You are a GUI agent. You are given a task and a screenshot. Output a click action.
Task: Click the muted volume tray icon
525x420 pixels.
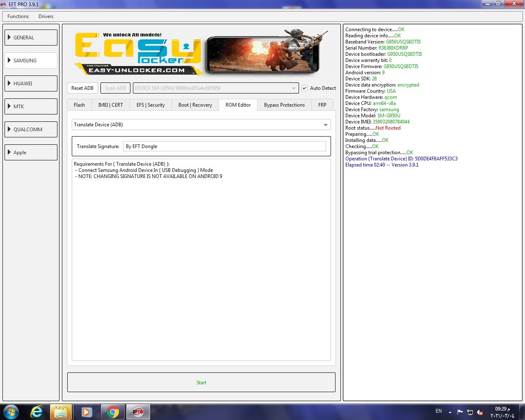click(479, 412)
